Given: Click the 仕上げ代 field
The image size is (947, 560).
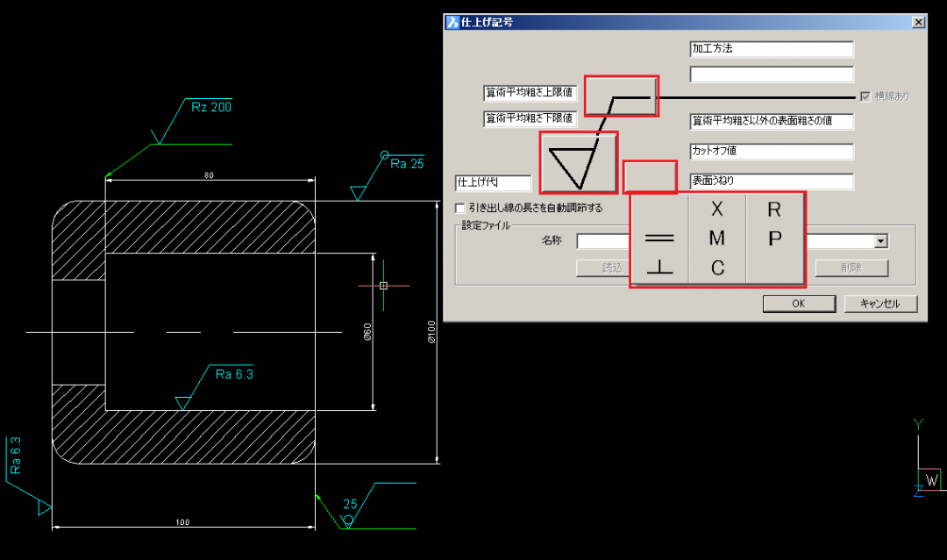Looking at the screenshot, I should [x=494, y=182].
